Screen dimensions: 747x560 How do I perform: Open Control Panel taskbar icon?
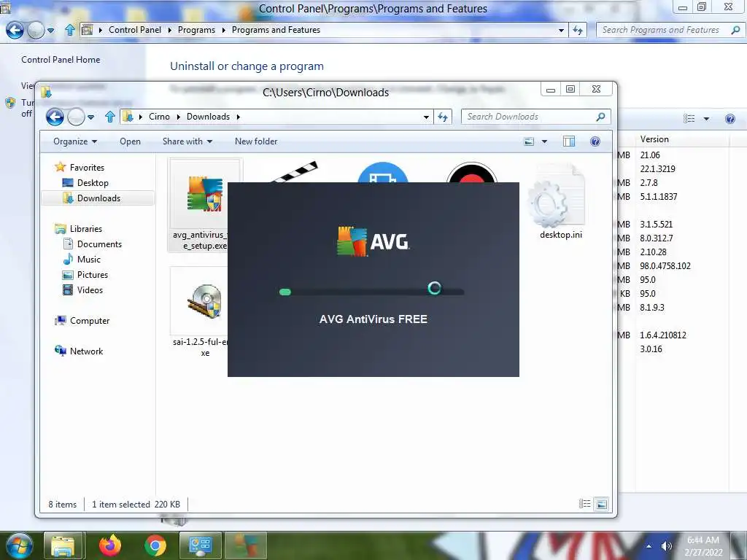coord(200,545)
